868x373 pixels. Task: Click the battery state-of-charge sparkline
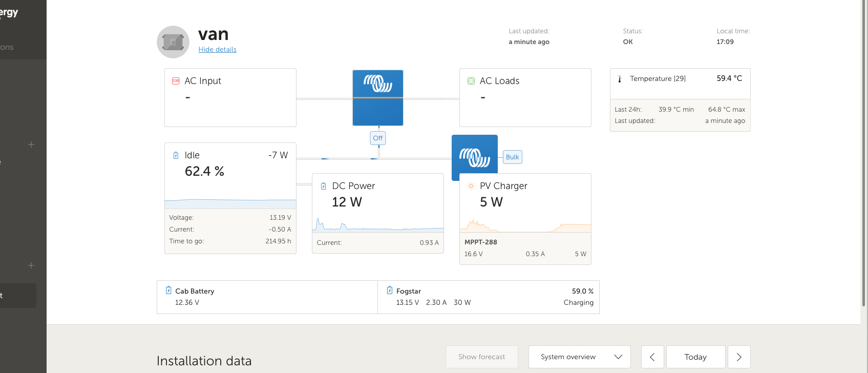[x=230, y=203]
